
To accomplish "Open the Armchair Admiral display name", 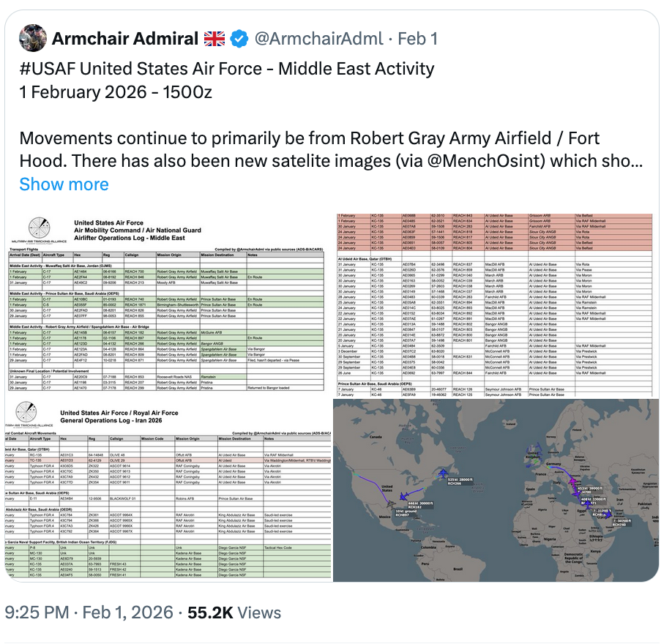I will (125, 39).
